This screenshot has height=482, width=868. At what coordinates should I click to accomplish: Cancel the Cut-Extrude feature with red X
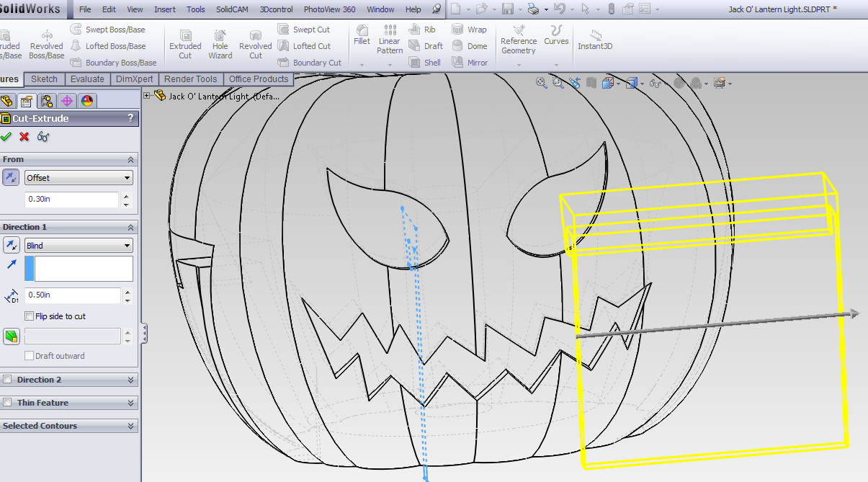[24, 136]
